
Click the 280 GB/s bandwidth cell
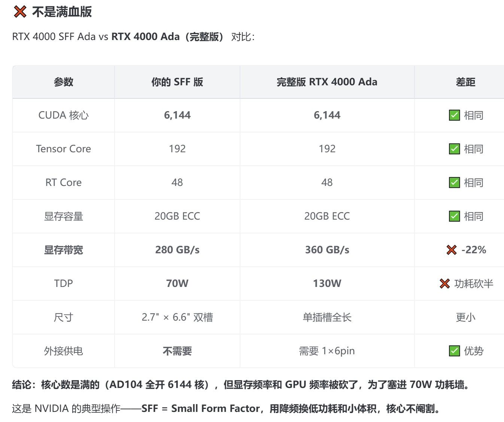pyautogui.click(x=177, y=250)
